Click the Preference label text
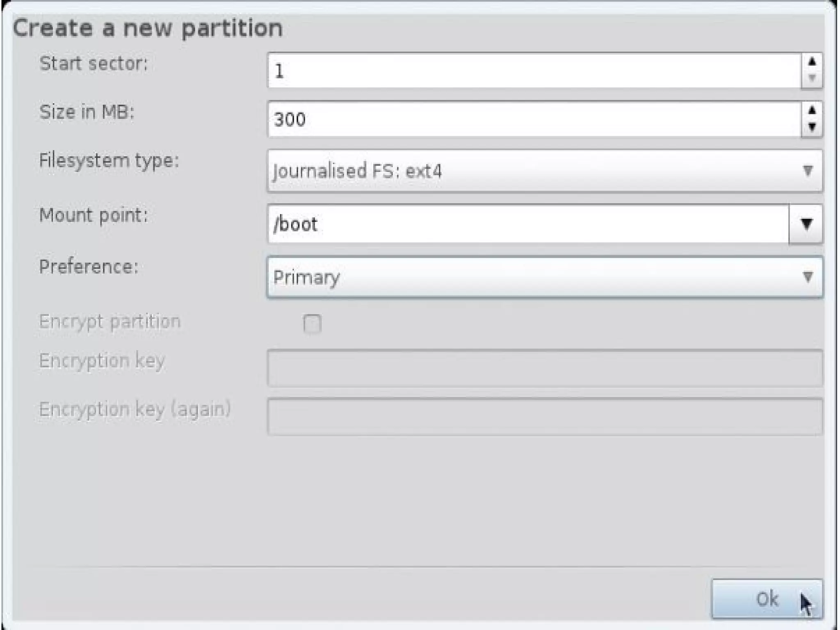840x630 pixels. (x=89, y=267)
